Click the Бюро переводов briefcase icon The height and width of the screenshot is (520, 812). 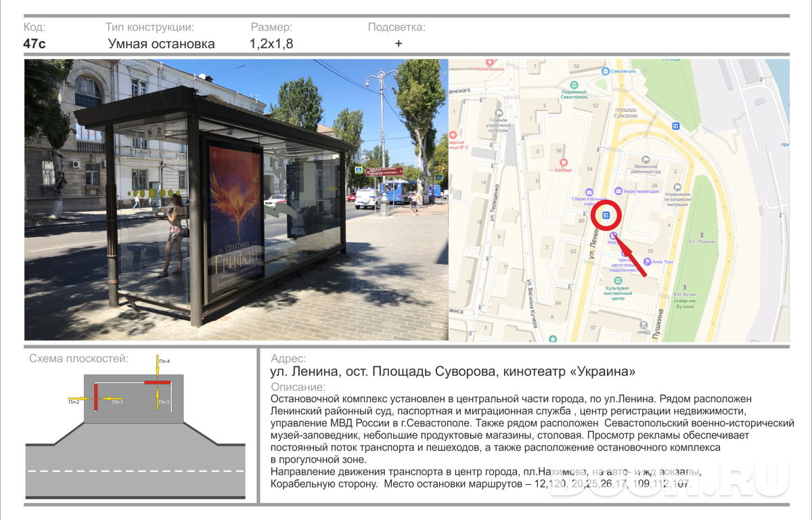pyautogui.click(x=618, y=191)
